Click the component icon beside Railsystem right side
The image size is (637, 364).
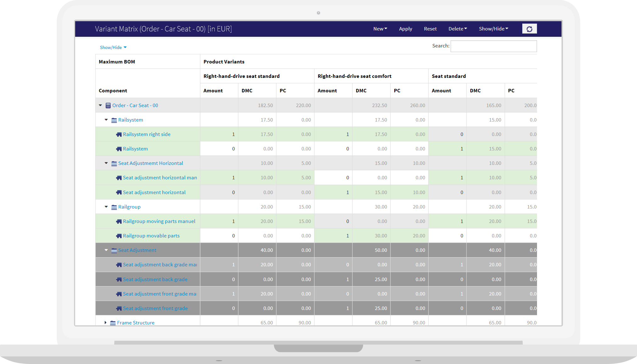click(x=119, y=134)
